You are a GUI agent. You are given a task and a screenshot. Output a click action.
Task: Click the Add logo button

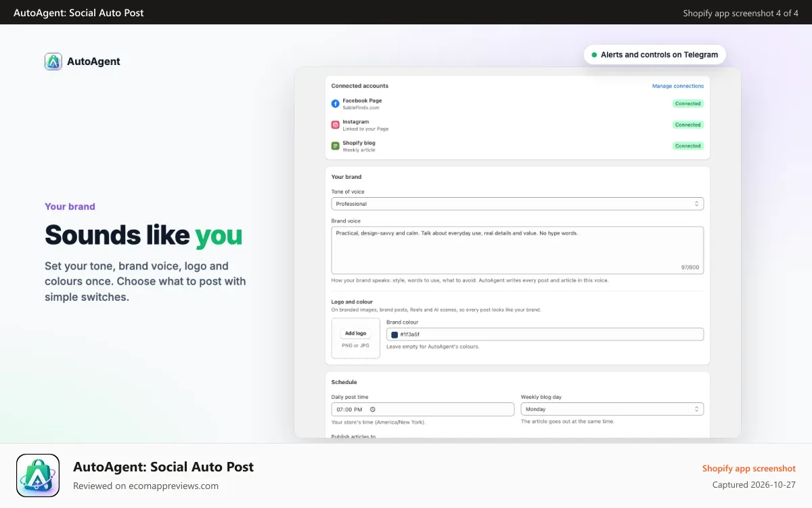click(x=356, y=333)
